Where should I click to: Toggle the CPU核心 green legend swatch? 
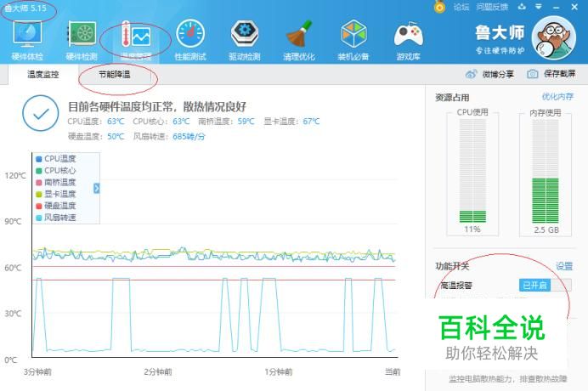pyautogui.click(x=38, y=171)
